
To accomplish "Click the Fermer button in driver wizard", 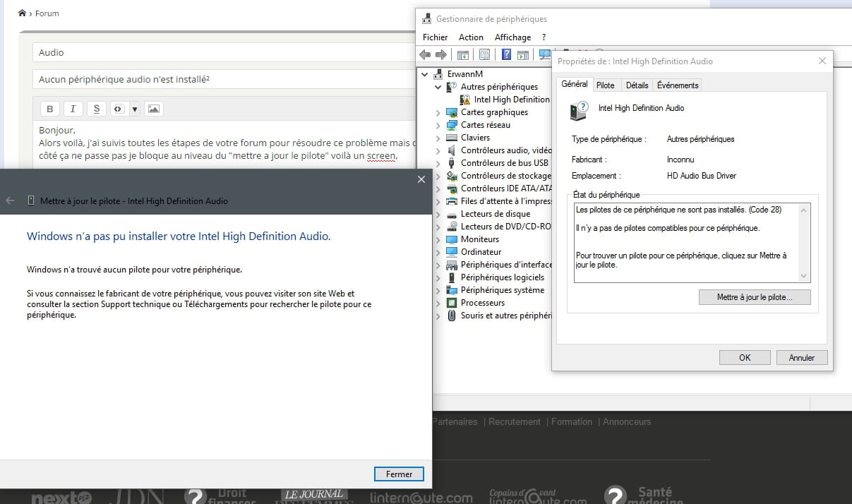I will [x=399, y=474].
